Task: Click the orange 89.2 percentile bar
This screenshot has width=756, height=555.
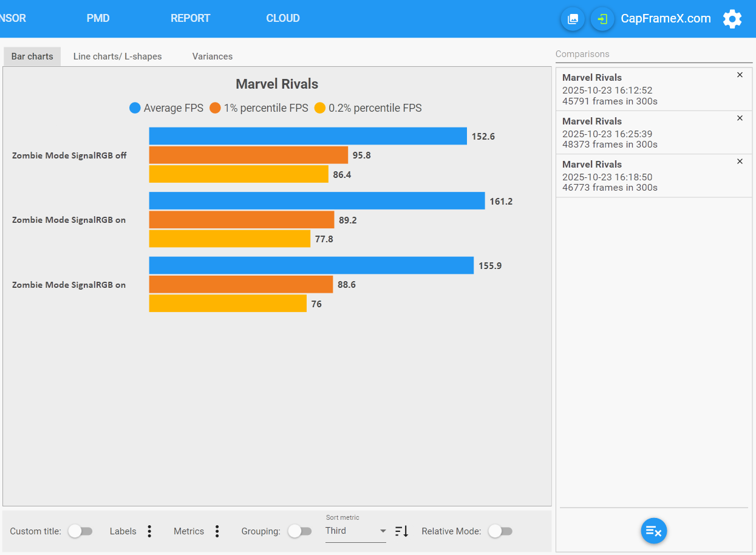Action: [242, 220]
